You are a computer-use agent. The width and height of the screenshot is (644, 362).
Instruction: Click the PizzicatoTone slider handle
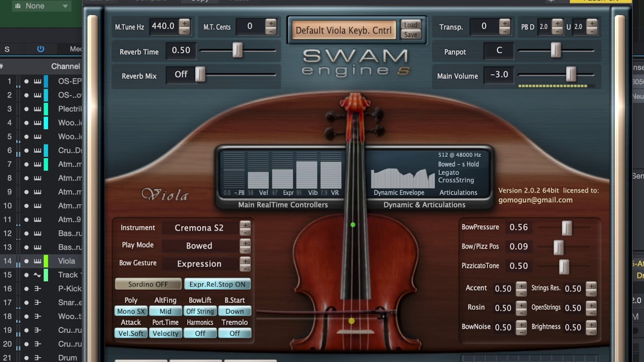coord(564,266)
